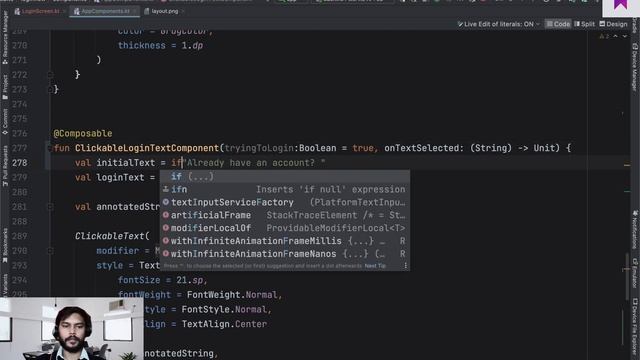Viewport: 640px width, 360px height.
Task: Click the @Composable annotation
Action: 83,133
